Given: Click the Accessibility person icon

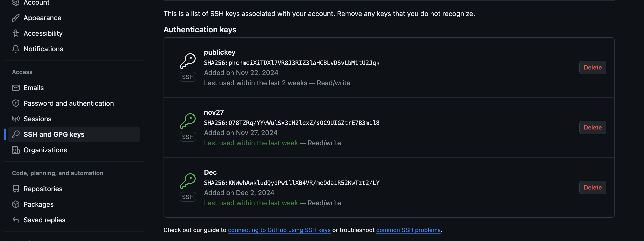Looking at the screenshot, I should 16,33.
